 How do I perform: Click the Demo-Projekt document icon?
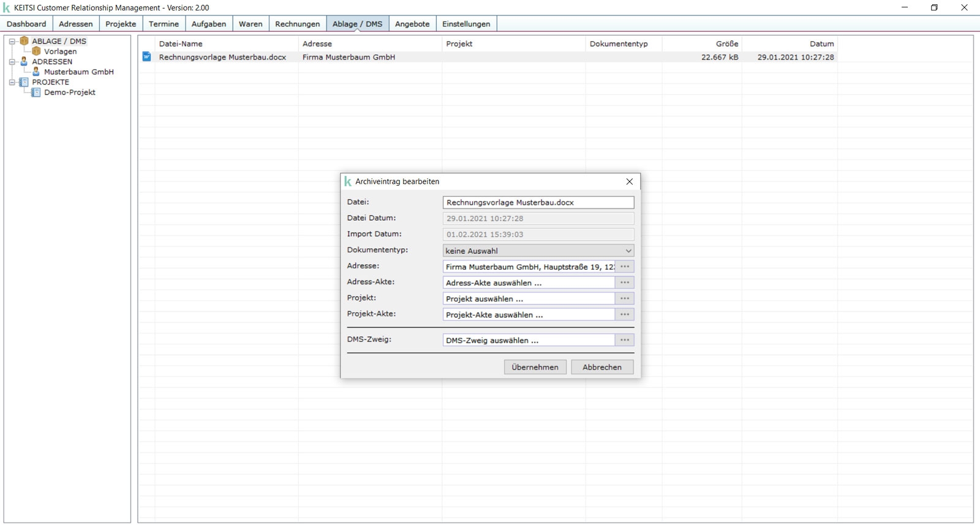point(36,93)
